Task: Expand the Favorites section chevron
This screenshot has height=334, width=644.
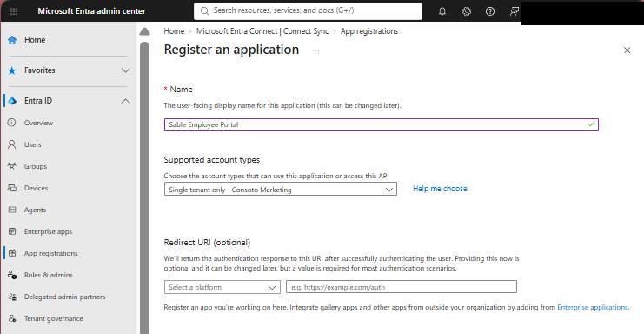Action: tap(126, 70)
